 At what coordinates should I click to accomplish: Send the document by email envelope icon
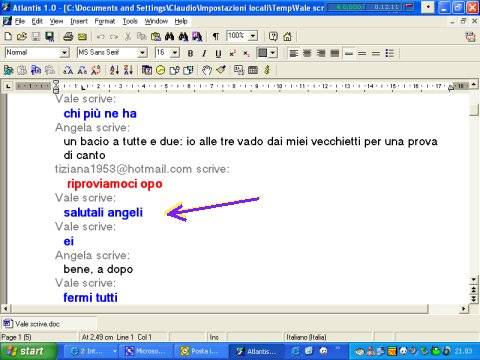(x=82, y=36)
